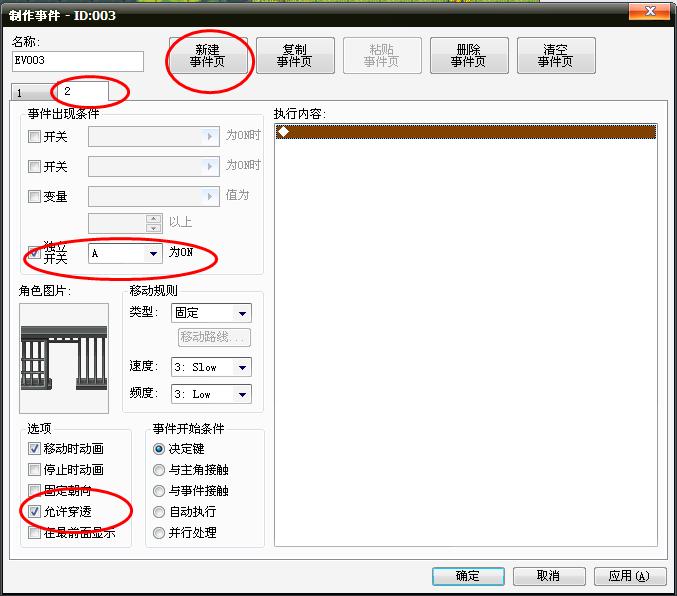The width and height of the screenshot is (677, 596).
Task: Select the 自动执行 trigger option
Action: 159,512
